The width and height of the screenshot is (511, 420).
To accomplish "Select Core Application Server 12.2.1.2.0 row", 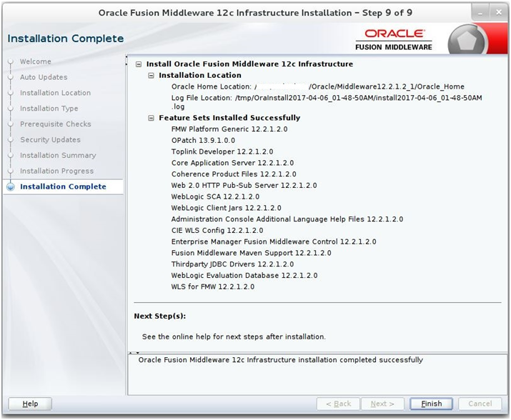I will click(232, 163).
